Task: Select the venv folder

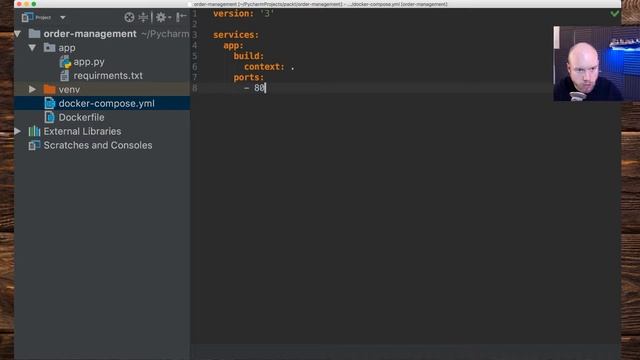Action: click(x=69, y=89)
